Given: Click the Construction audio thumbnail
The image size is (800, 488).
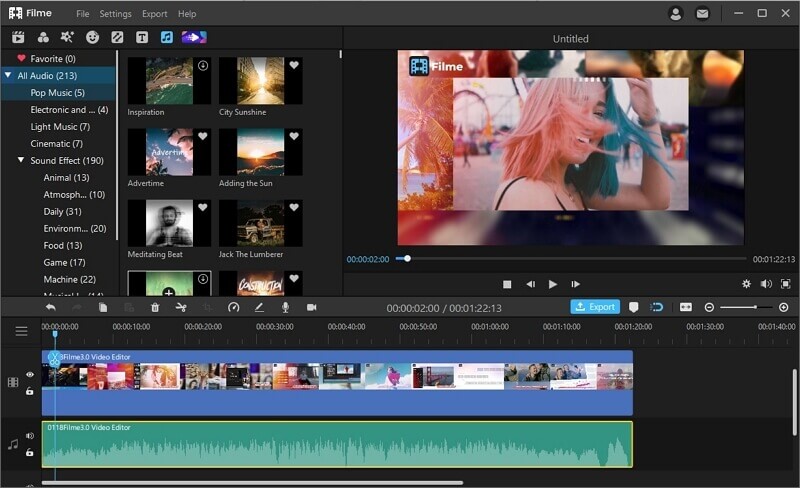Looking at the screenshot, I should 261,284.
